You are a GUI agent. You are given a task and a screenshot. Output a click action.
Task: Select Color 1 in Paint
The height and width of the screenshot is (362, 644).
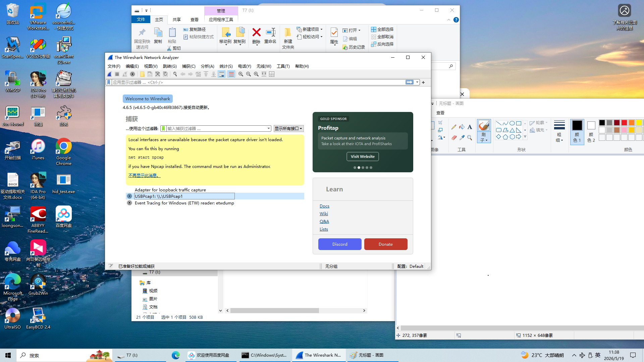point(577,131)
